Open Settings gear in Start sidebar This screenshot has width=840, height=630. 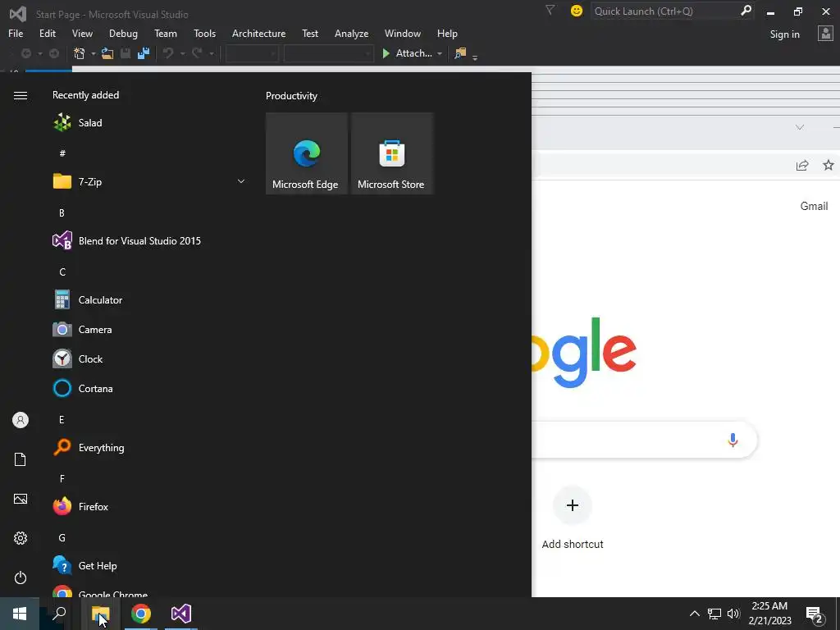[21, 538]
